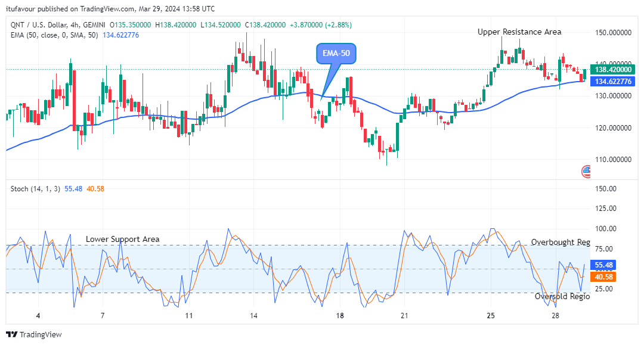Click the green price label 138.420000
This screenshot has width=644, height=345.
[x=613, y=70]
